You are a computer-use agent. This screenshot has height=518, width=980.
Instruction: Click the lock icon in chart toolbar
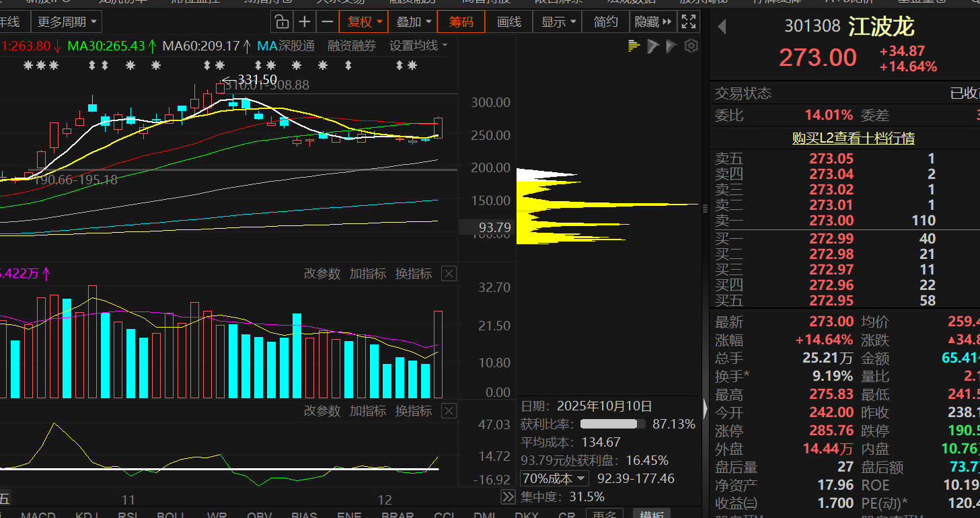point(282,22)
